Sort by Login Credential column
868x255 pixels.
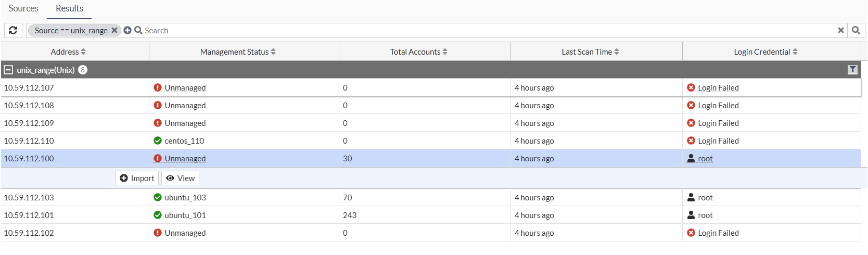(765, 52)
